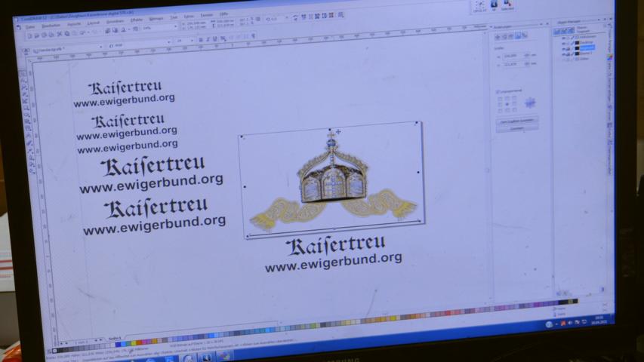Click the Import icon in standard toolbar
This screenshot has width=644, height=362.
click(x=108, y=30)
